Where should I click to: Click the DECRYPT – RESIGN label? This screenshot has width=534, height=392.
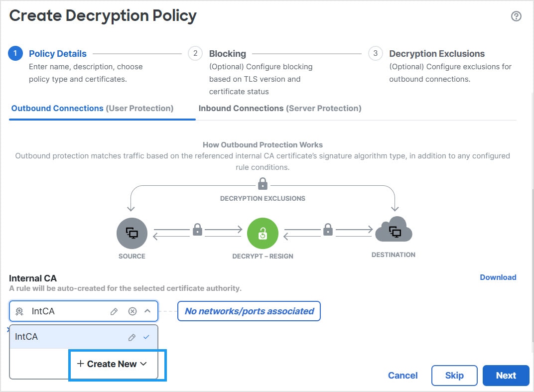coord(263,256)
